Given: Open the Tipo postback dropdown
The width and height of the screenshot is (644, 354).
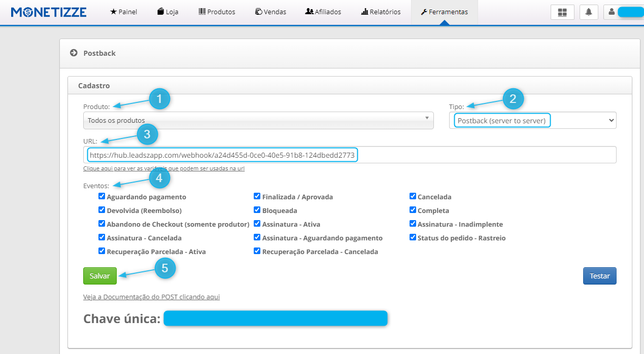Looking at the screenshot, I should click(x=532, y=120).
